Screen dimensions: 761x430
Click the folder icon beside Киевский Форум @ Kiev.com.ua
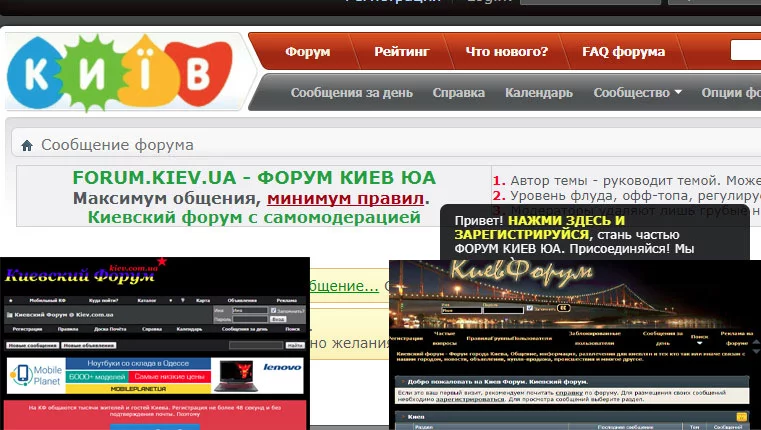pyautogui.click(x=9, y=315)
